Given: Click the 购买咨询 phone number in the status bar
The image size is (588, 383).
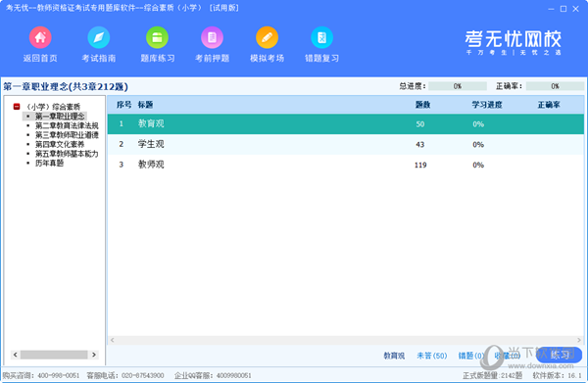Looking at the screenshot, I should [x=59, y=375].
